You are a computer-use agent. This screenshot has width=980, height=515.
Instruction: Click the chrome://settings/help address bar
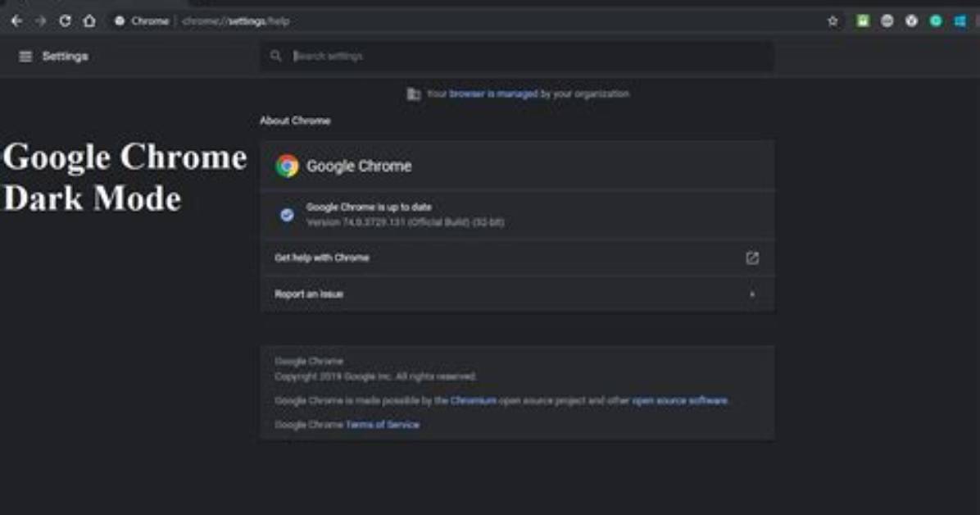tap(469, 21)
